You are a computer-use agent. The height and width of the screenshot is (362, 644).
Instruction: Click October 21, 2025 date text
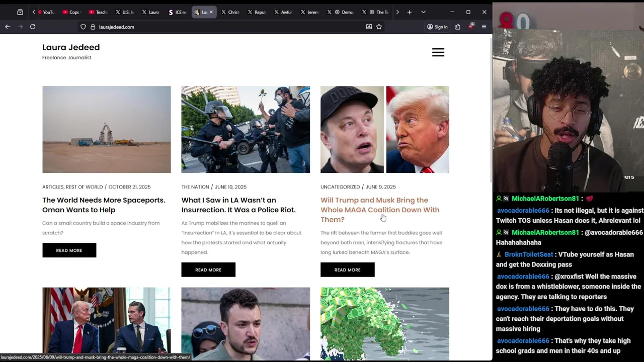point(129,187)
